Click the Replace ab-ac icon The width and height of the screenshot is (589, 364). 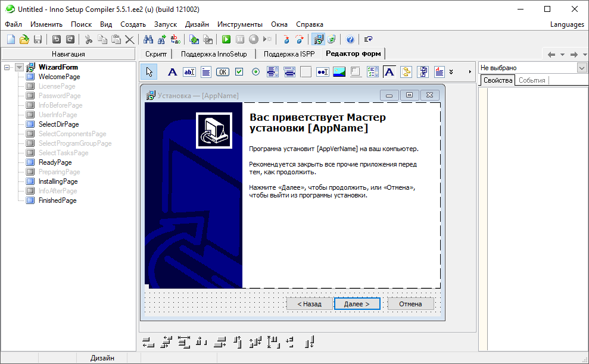click(x=176, y=39)
